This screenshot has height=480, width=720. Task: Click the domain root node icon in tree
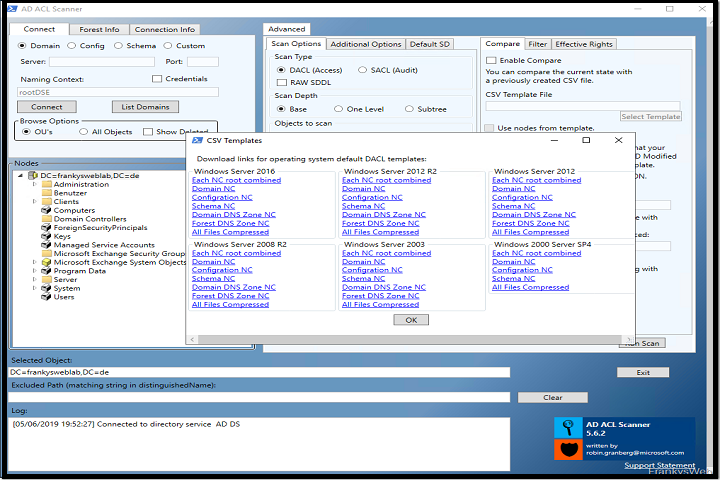click(x=33, y=175)
